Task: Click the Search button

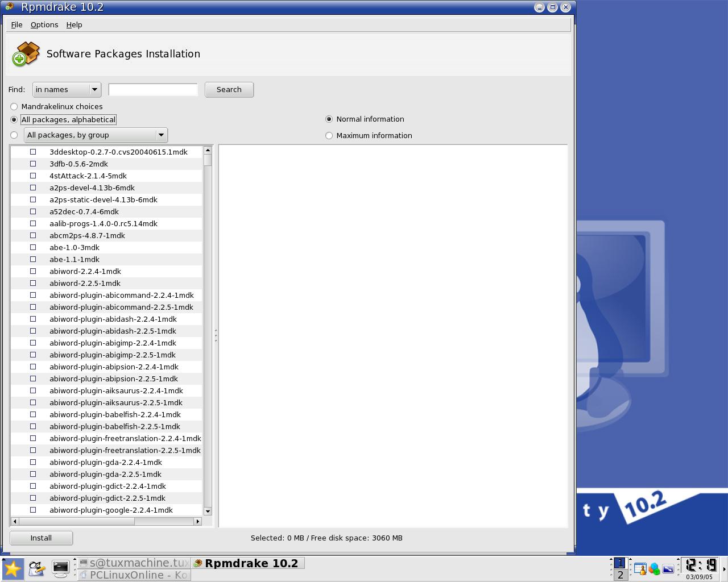Action: click(x=229, y=90)
